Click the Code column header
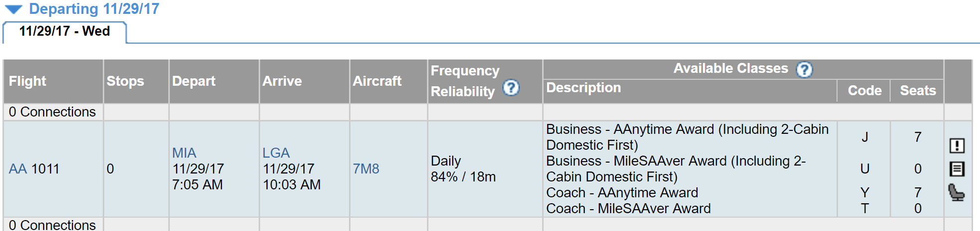This screenshot has height=231, width=980. pyautogui.click(x=864, y=91)
